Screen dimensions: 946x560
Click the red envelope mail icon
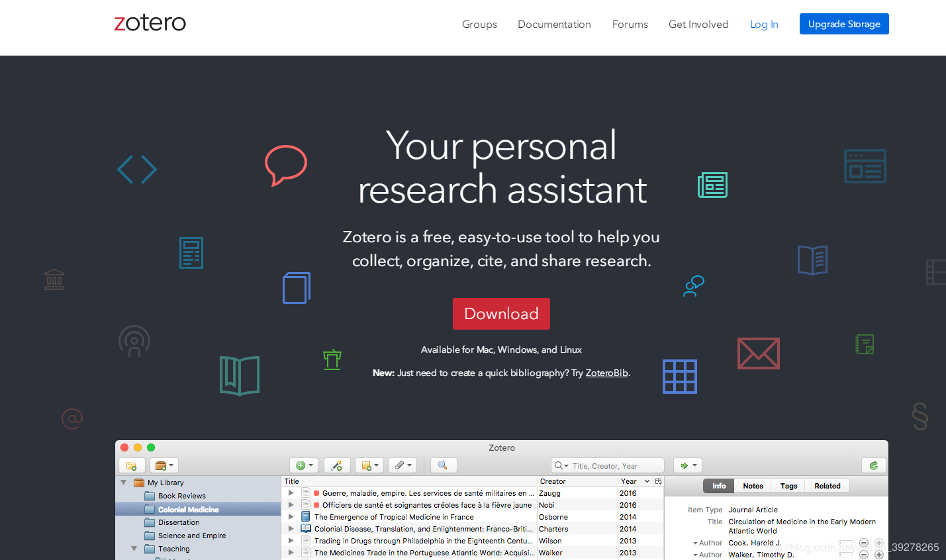coord(759,353)
